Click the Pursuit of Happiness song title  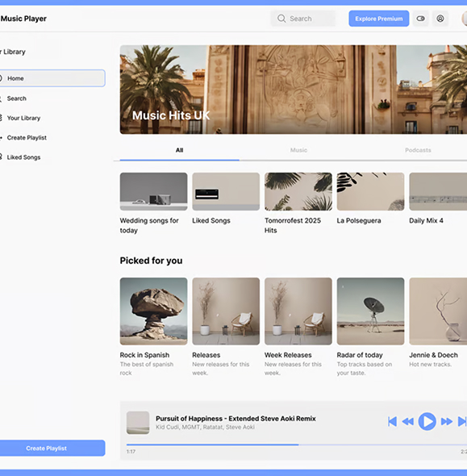click(236, 419)
